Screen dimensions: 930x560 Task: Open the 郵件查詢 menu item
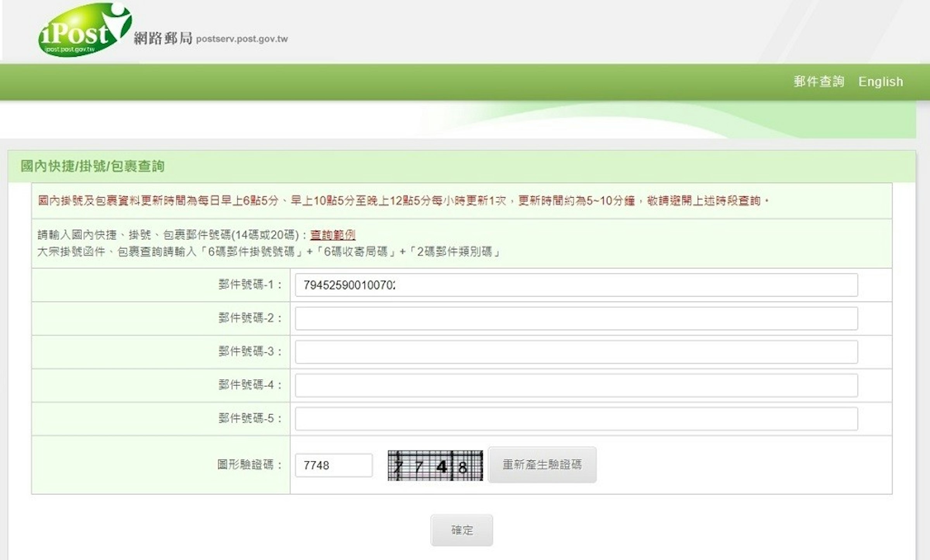pyautogui.click(x=819, y=81)
